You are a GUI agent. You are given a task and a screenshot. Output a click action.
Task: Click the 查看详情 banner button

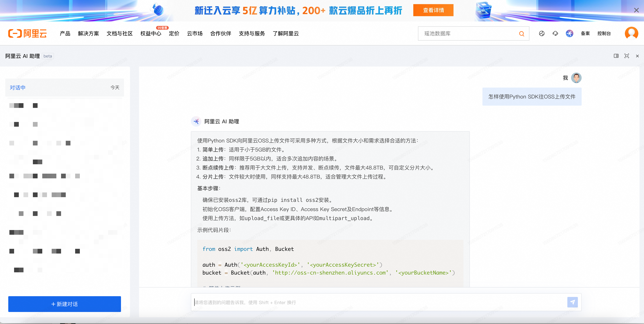[x=433, y=10]
